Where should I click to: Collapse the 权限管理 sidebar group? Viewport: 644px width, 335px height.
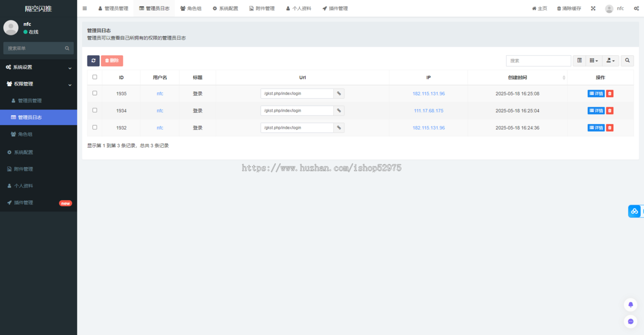pyautogui.click(x=39, y=84)
